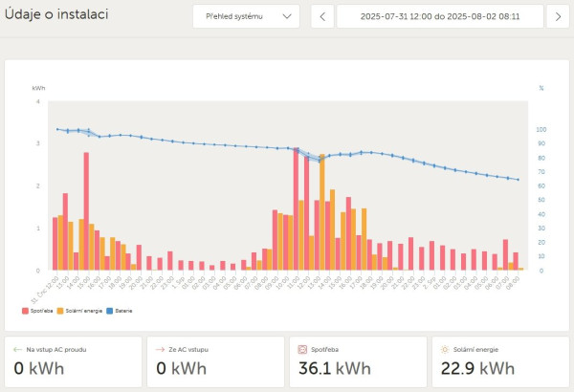Viewport: 574px width, 392px height.
Task: Toggle the Solární energie series in legend
Action: pos(79,311)
